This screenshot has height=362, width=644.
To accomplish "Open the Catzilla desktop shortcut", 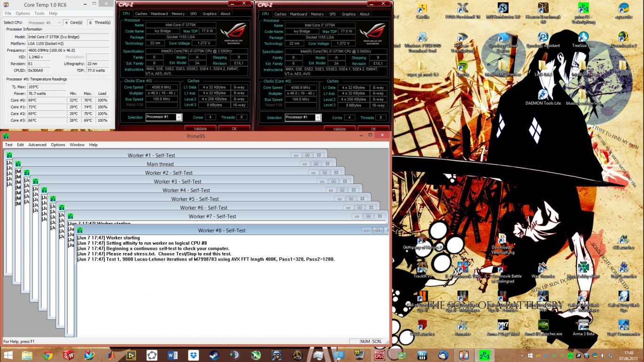I will click(x=422, y=11).
